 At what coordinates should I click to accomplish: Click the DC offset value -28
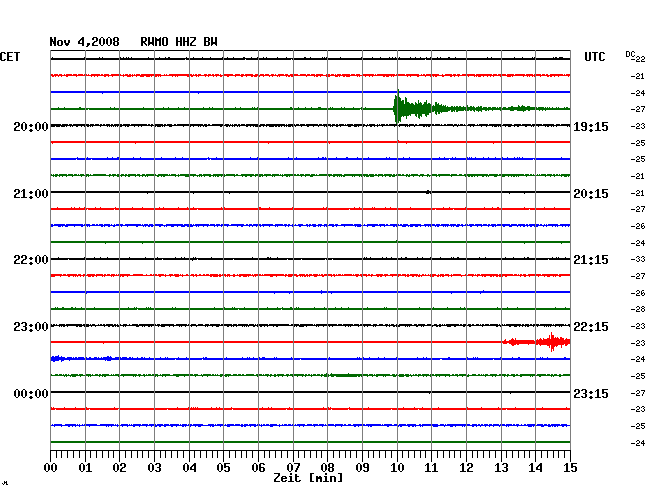638,309
